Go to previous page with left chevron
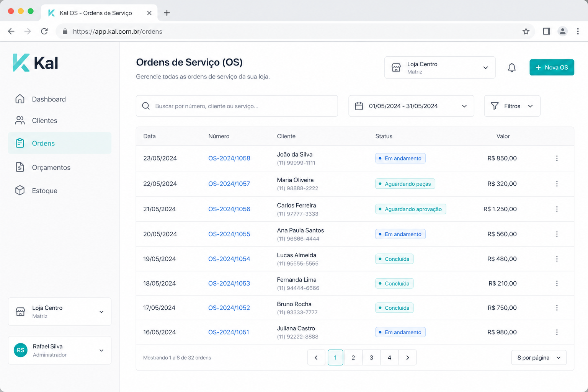 (x=316, y=358)
